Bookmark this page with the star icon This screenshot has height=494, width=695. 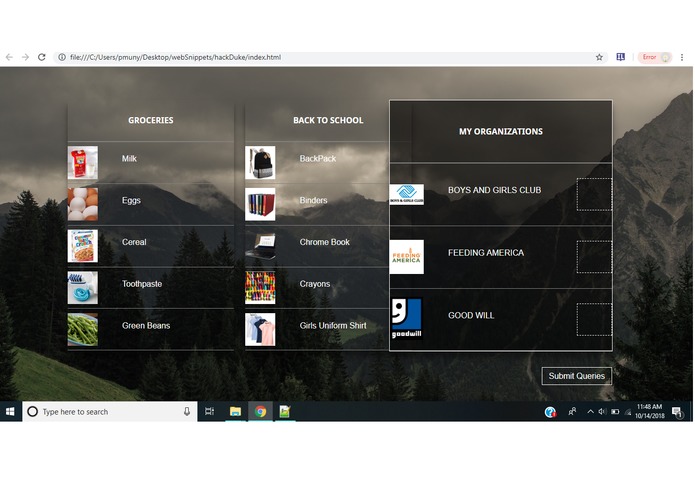tap(599, 57)
